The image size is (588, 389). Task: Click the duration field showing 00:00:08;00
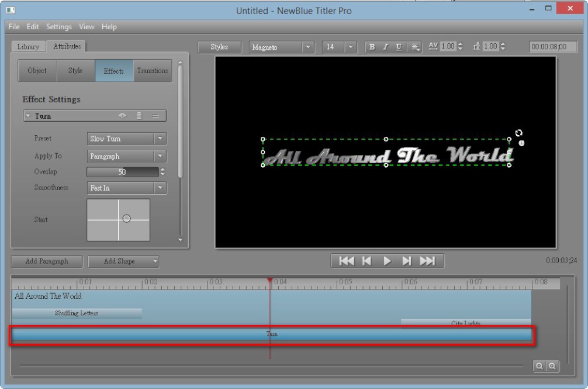point(552,47)
